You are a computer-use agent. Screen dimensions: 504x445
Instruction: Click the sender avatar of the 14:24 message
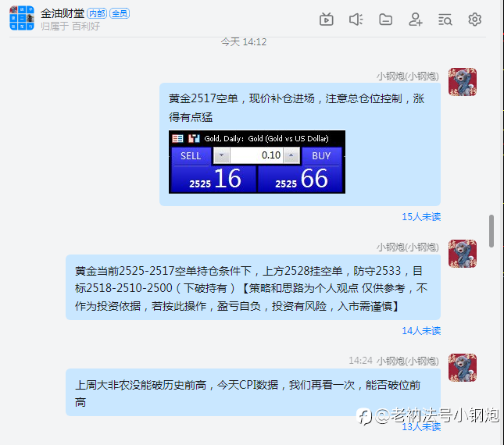[x=463, y=368]
